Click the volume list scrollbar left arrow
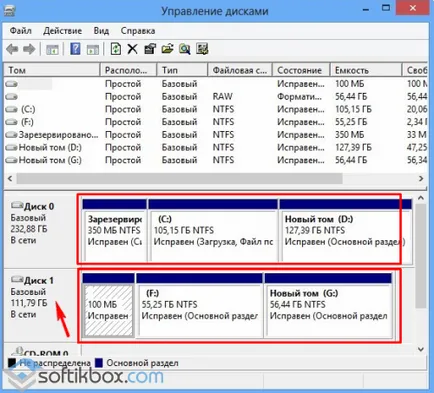Viewport: 434px width, 393px height. [x=10, y=179]
